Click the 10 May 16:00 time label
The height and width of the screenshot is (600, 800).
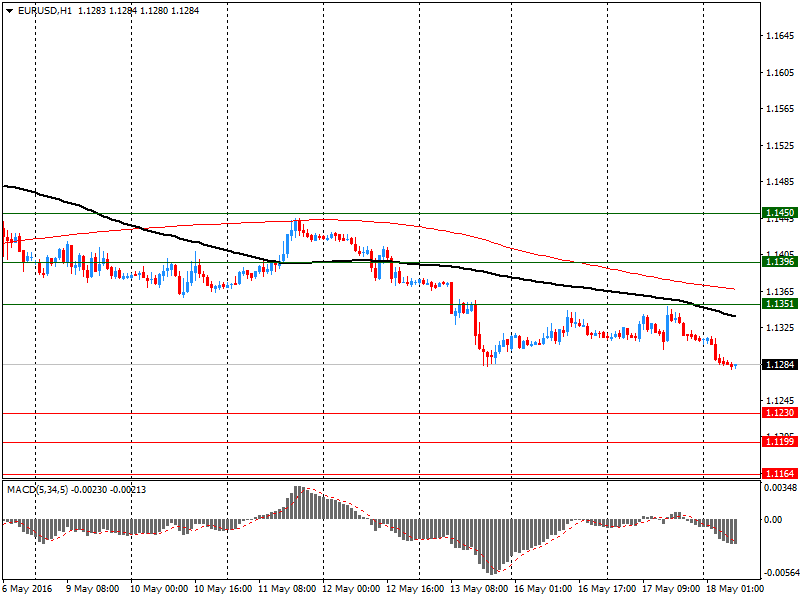[223, 589]
